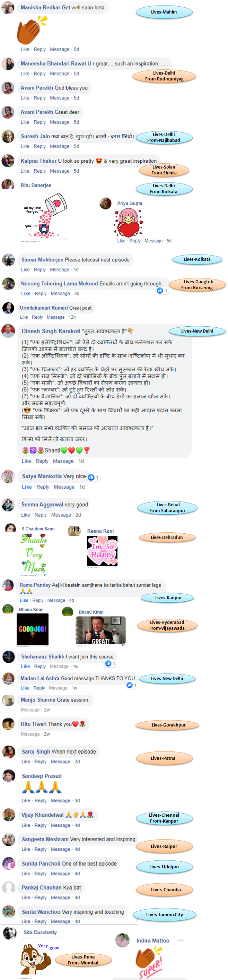The image size is (228, 980).
Task: Open Bhanu Kiran's GOOD JOB gif
Action: coord(33,630)
